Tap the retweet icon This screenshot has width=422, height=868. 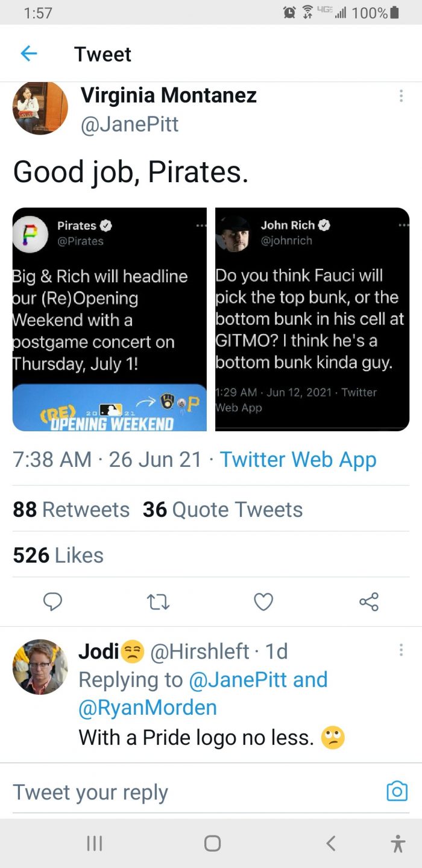tap(159, 601)
